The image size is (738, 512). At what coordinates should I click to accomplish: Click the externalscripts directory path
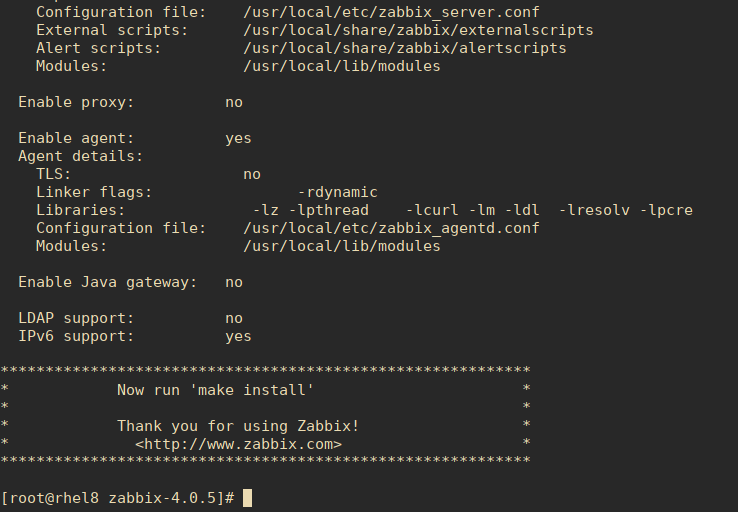tap(418, 30)
